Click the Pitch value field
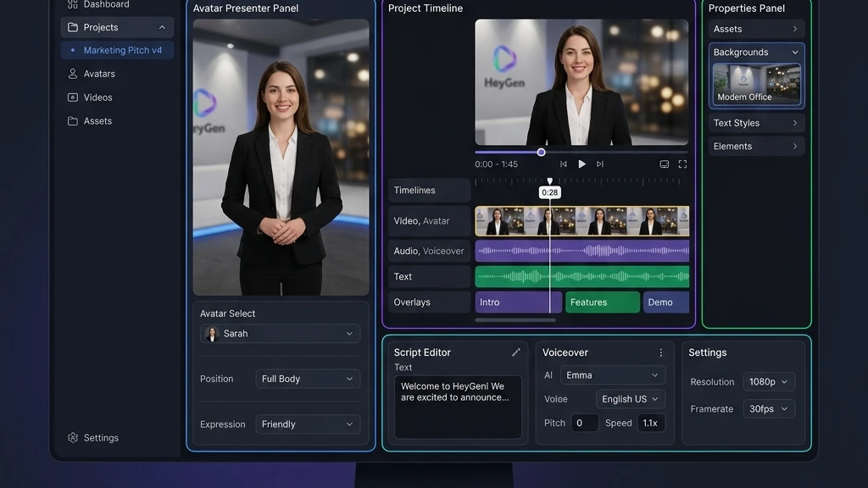This screenshot has height=488, width=868. tap(585, 423)
